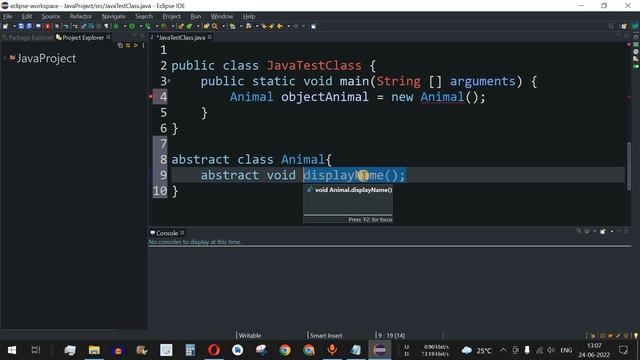The image size is (640, 360).
Task: Click the Run with Coverage icon
Action: coord(148,26)
